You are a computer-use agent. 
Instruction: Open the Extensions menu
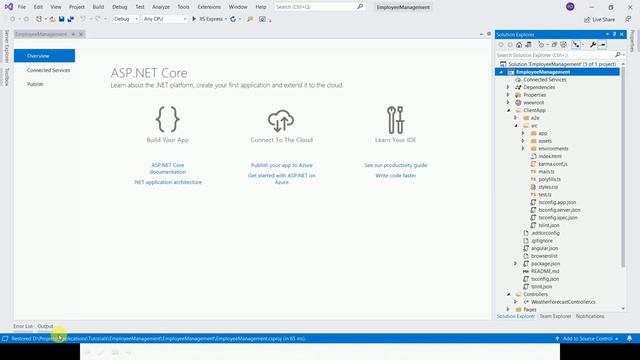pyautogui.click(x=209, y=7)
